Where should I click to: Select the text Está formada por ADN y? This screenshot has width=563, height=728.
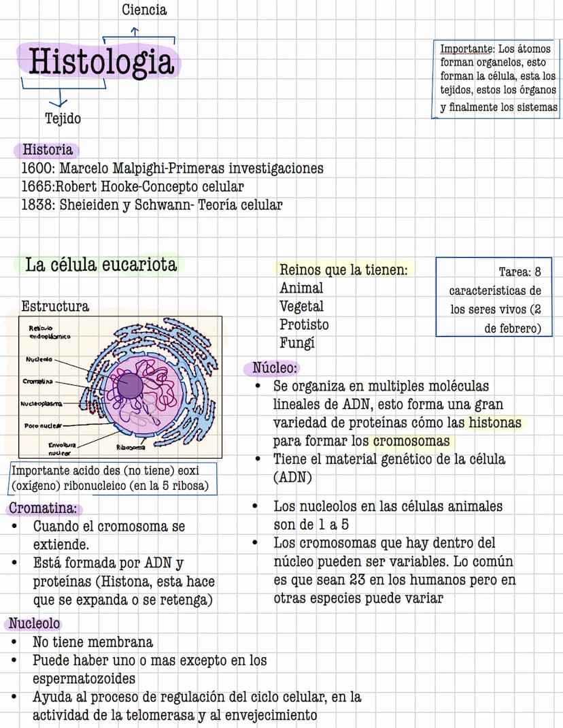[x=108, y=563]
